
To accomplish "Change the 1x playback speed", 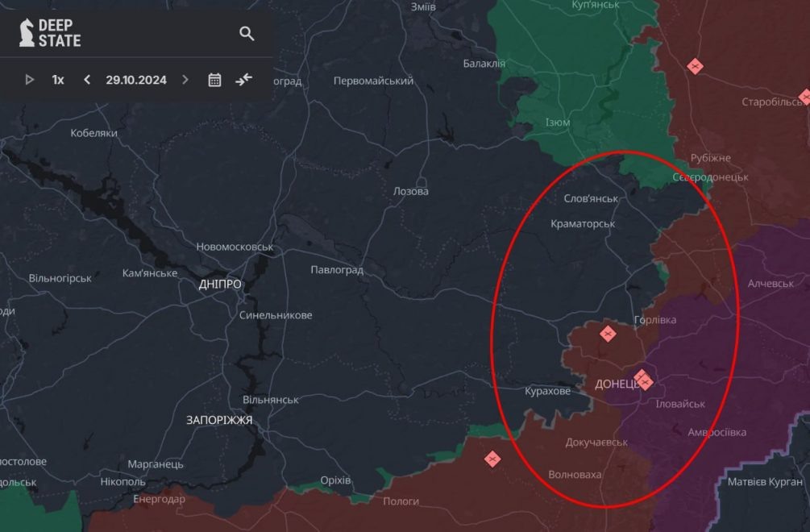I will tap(57, 80).
